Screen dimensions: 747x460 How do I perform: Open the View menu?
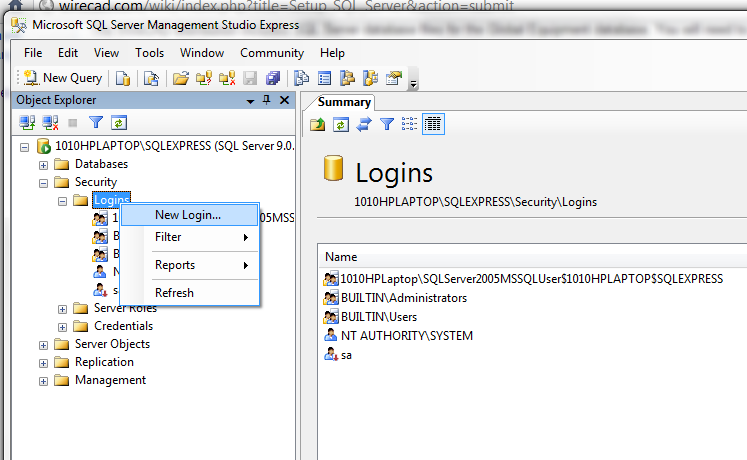click(x=106, y=53)
